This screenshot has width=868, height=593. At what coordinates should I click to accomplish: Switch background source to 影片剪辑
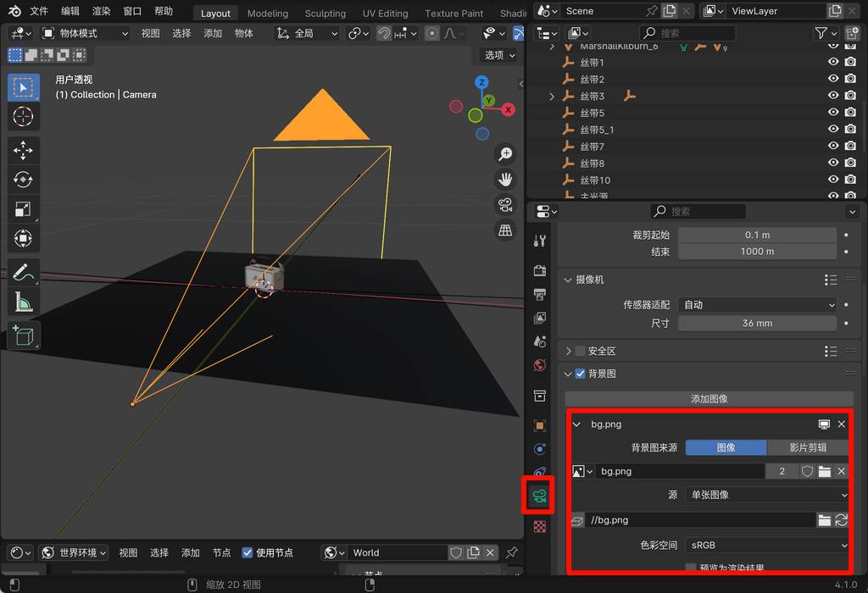coord(808,447)
